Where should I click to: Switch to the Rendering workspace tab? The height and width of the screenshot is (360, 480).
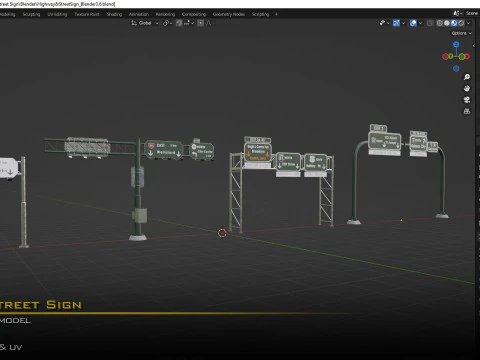165,14
